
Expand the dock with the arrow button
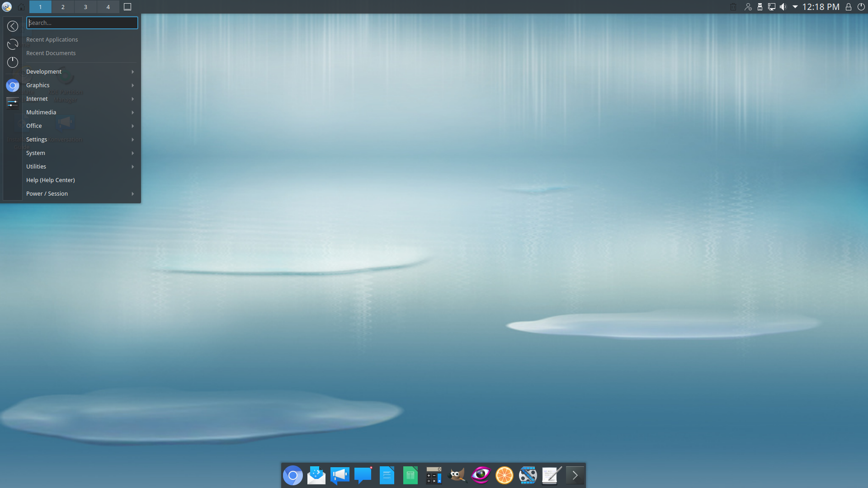575,475
